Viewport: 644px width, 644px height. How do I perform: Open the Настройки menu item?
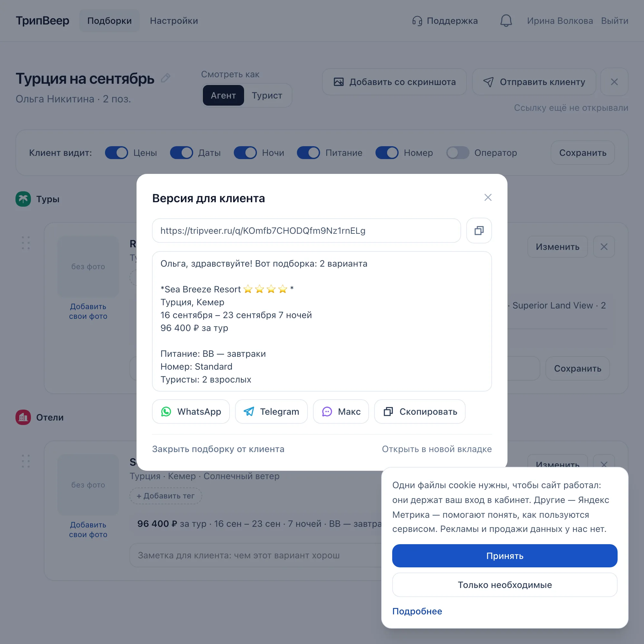(174, 21)
